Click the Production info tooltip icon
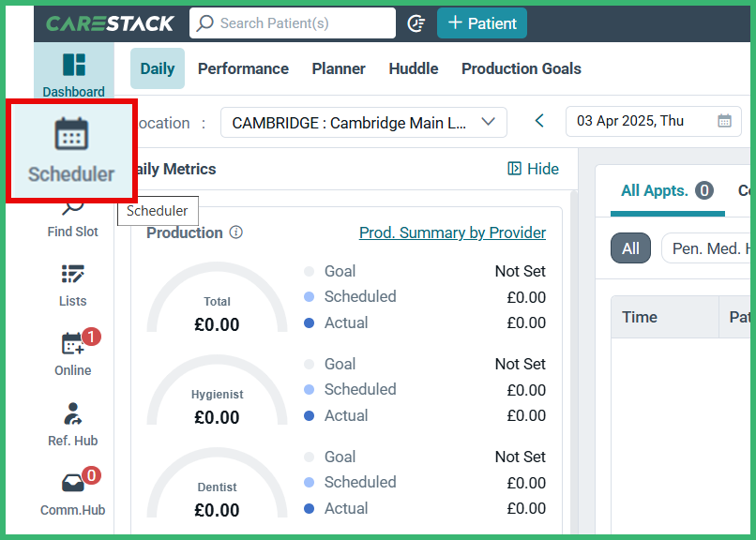756x540 pixels. click(x=236, y=232)
